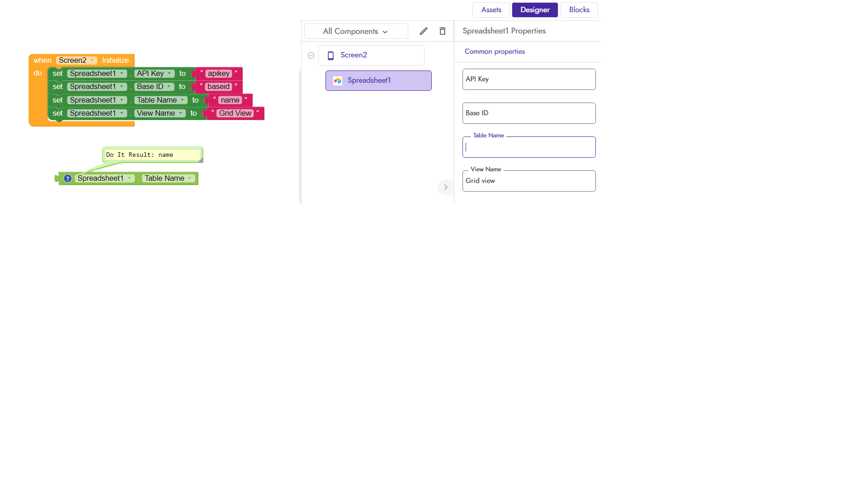Screen dimensions: 868x488
Task: Switch to the Assets tab
Action: (491, 10)
